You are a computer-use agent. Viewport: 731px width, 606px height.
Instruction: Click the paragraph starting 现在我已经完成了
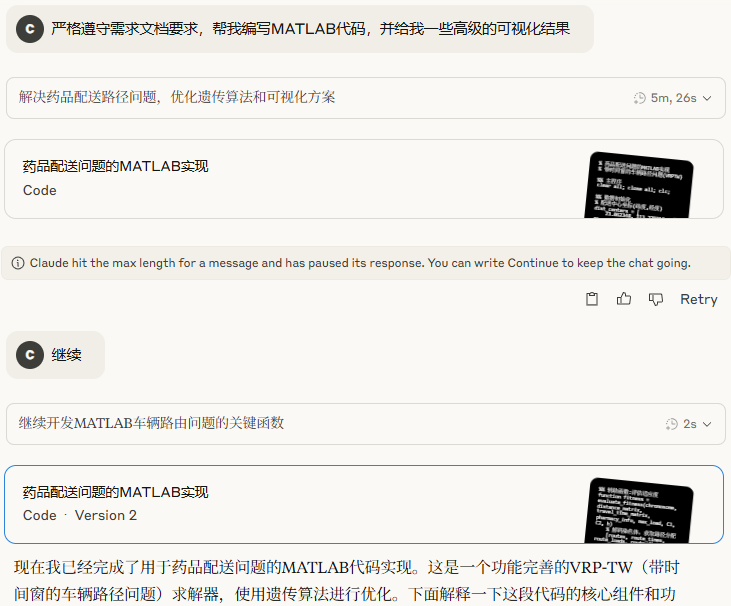[x=347, y=581]
